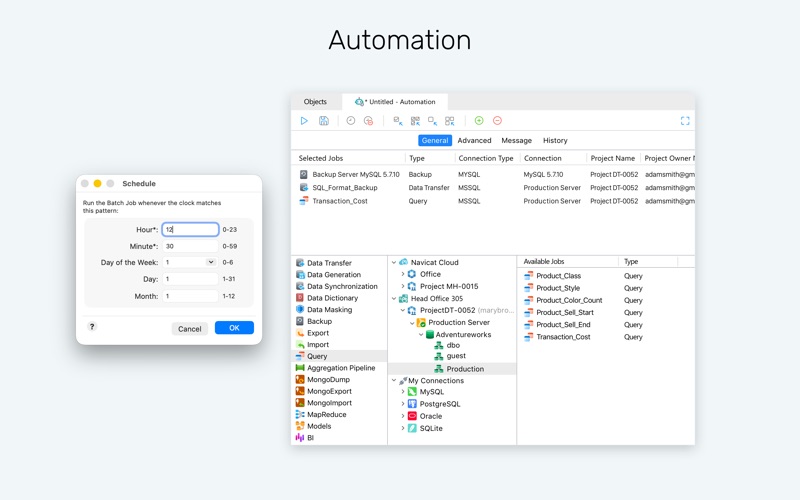Screen dimensions: 800x500
Task: Save the automation with the disk icon
Action: click(324, 121)
